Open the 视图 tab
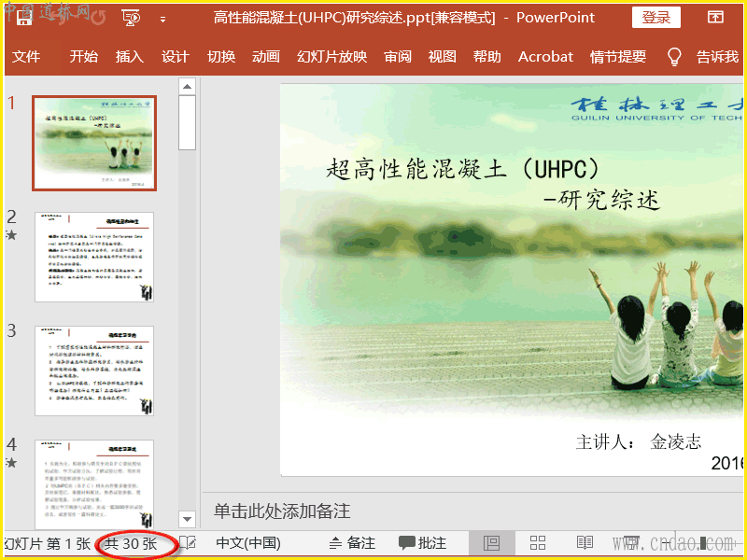 [x=442, y=57]
